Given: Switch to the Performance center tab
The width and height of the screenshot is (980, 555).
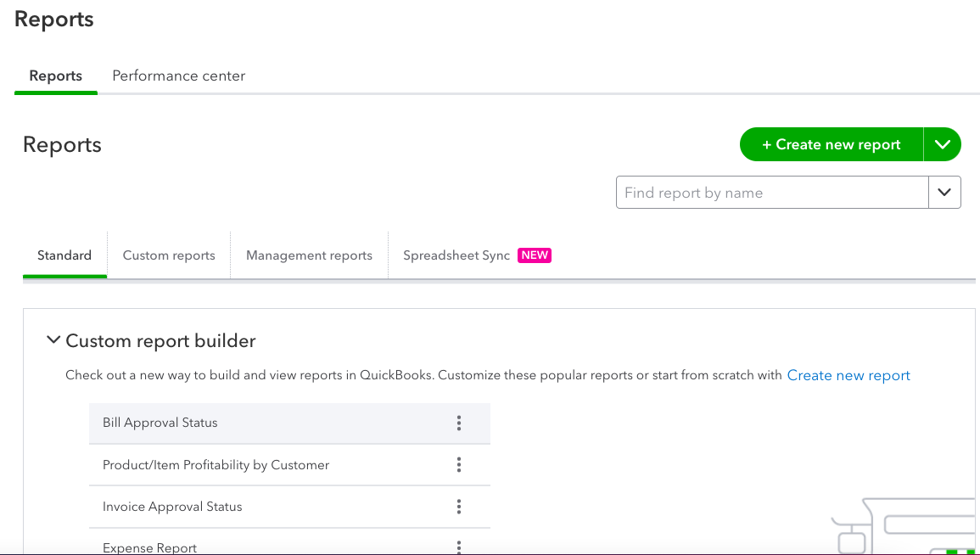Looking at the screenshot, I should pos(179,76).
